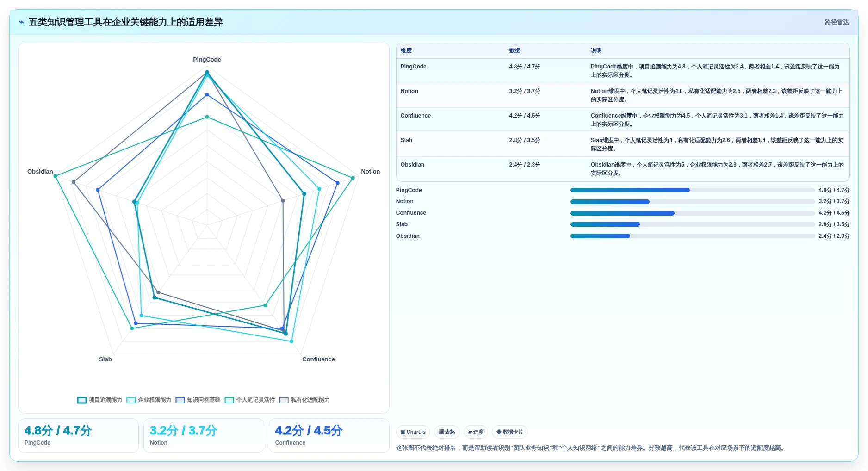The height and width of the screenshot is (471, 868).
Task: Click the Notion radar axis label
Action: pos(371,172)
